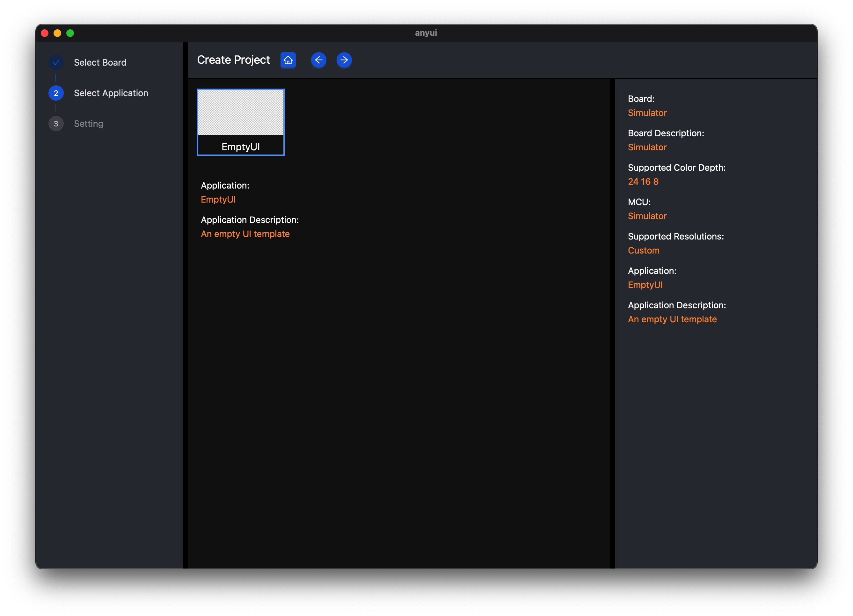Proceed with the right arrow button
Viewport: 853px width, 616px height.
pyautogui.click(x=344, y=60)
